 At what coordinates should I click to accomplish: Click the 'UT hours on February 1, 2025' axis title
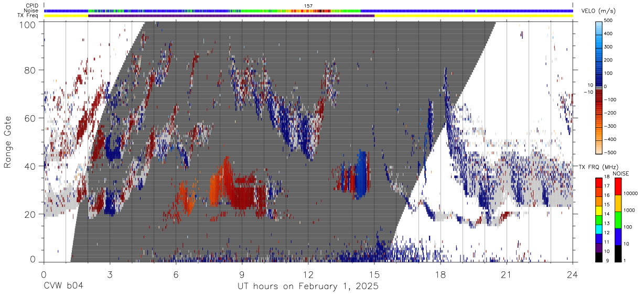pos(308,286)
